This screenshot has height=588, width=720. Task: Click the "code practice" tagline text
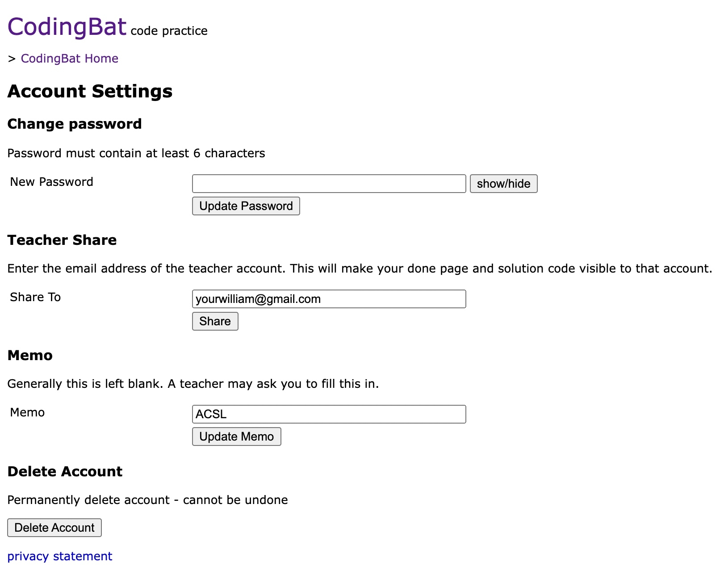(169, 31)
